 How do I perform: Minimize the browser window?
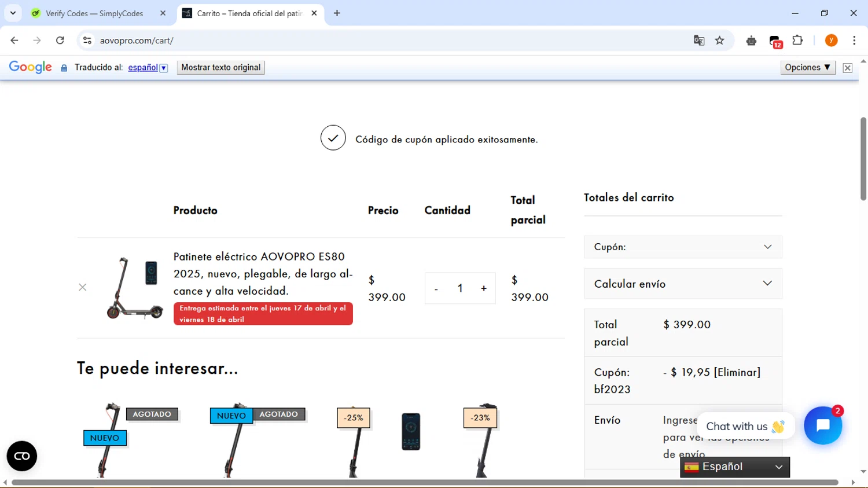pyautogui.click(x=795, y=13)
